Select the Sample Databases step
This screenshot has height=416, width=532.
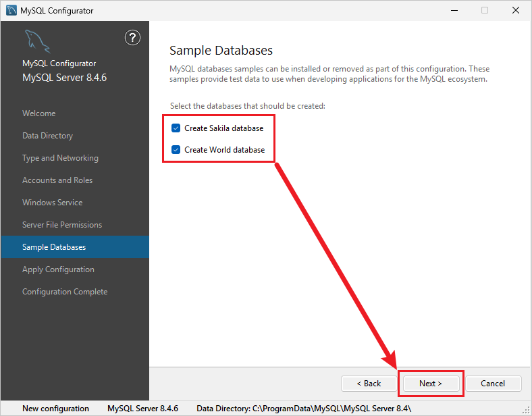[x=75, y=247]
